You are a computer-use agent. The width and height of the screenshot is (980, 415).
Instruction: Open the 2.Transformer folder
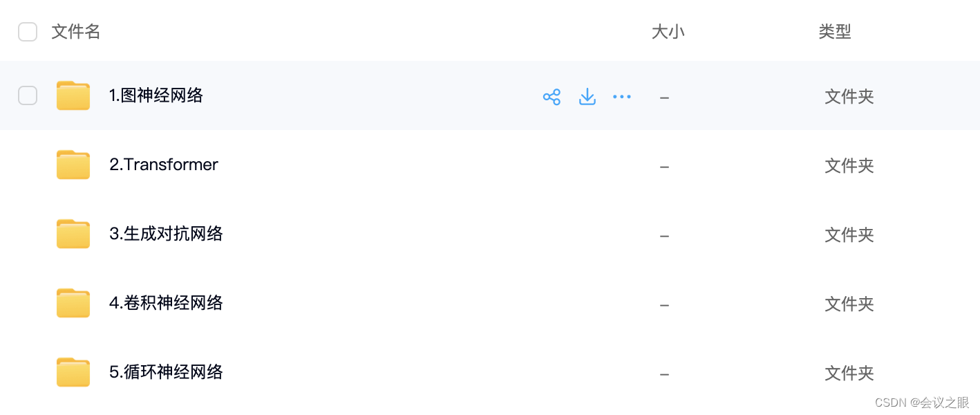(163, 165)
